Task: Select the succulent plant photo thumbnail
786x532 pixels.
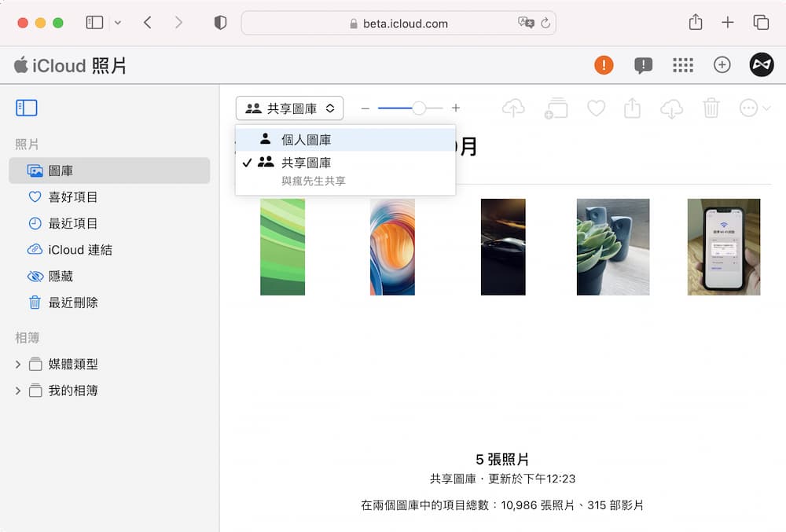Action: click(613, 247)
